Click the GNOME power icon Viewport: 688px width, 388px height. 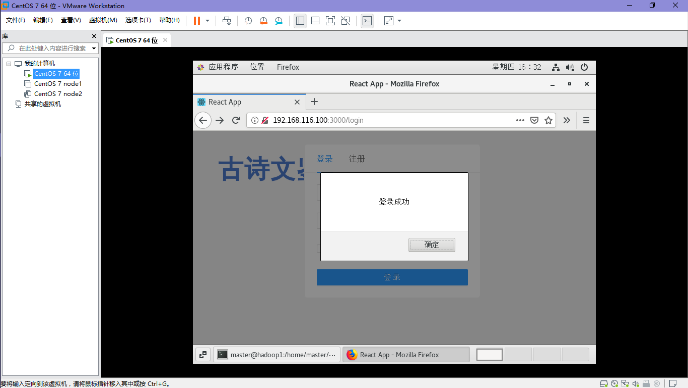584,67
